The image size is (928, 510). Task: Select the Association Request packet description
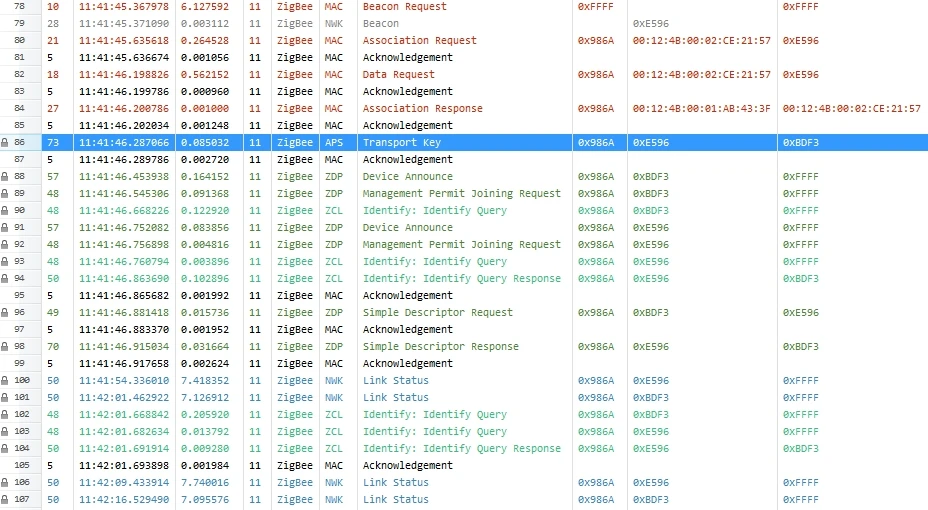tap(419, 40)
